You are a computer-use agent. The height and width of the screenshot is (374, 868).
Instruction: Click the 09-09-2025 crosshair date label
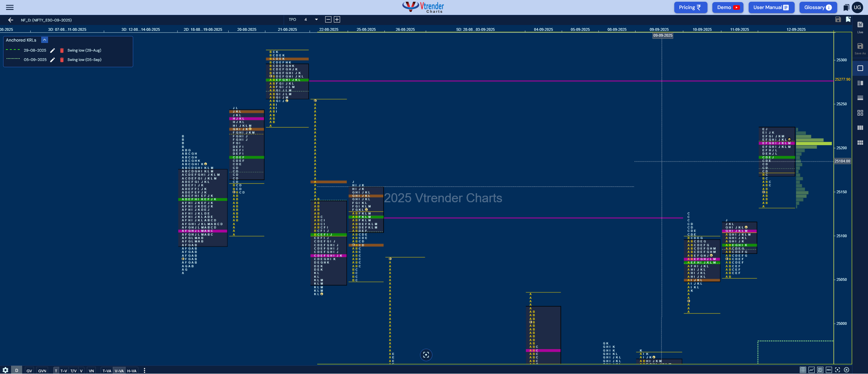(x=663, y=35)
